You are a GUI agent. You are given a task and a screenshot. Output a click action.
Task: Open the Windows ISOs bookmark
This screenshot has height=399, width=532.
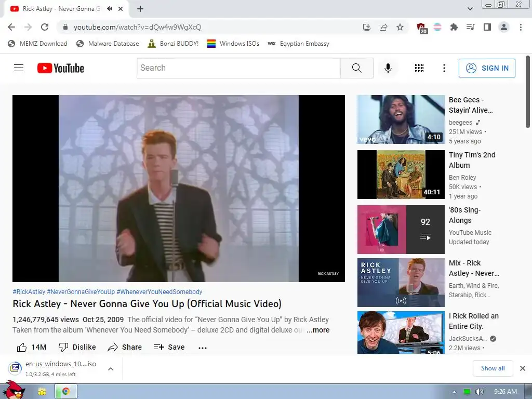(x=233, y=44)
